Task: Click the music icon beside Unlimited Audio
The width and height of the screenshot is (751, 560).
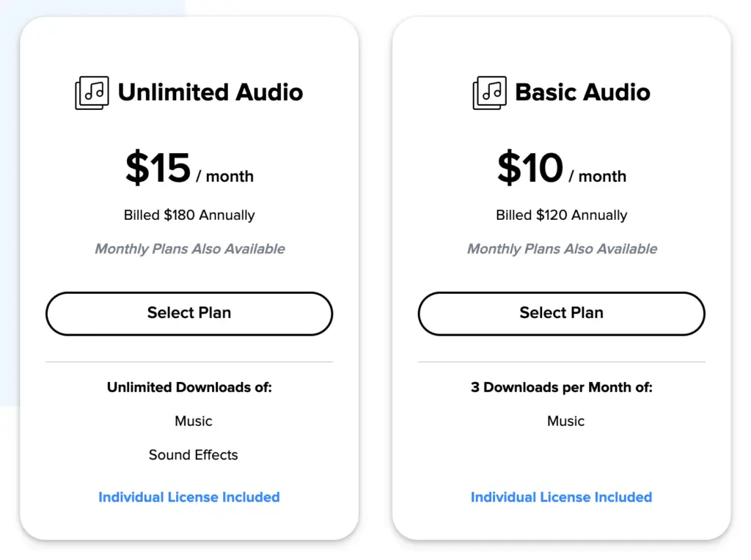Action: click(x=92, y=93)
